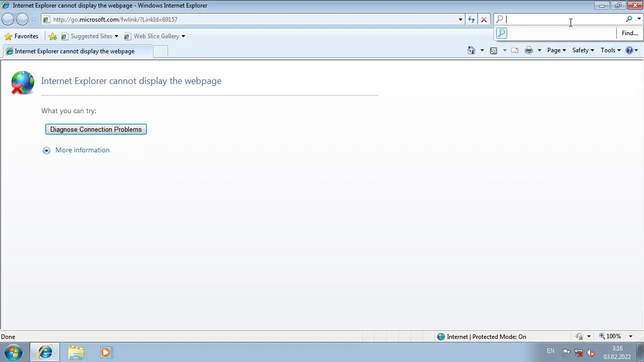Open Windows Explorer from taskbar
Image resolution: width=644 pixels, height=362 pixels.
[x=76, y=352]
